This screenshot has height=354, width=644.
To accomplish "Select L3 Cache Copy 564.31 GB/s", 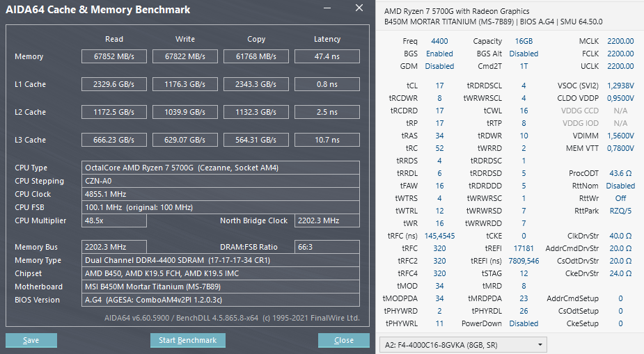I will (256, 140).
